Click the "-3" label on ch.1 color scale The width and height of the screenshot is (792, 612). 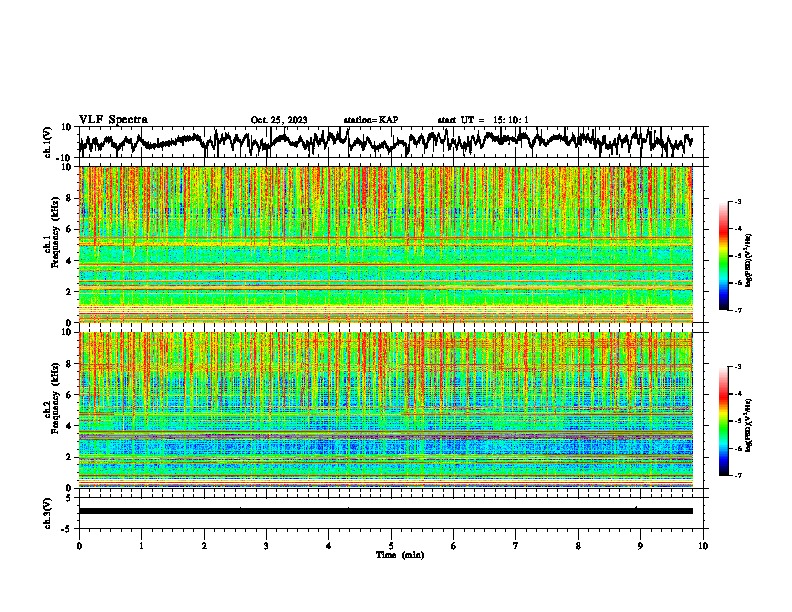tap(737, 201)
